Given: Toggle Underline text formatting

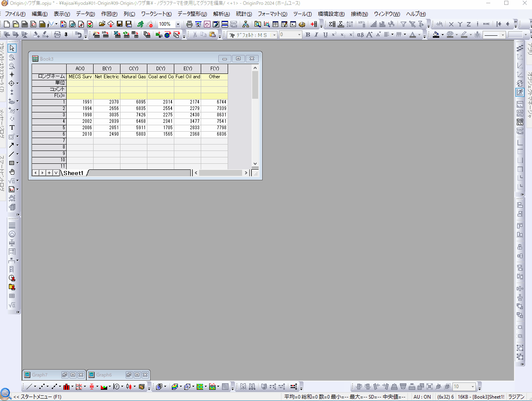Looking at the screenshot, I should [x=325, y=35].
